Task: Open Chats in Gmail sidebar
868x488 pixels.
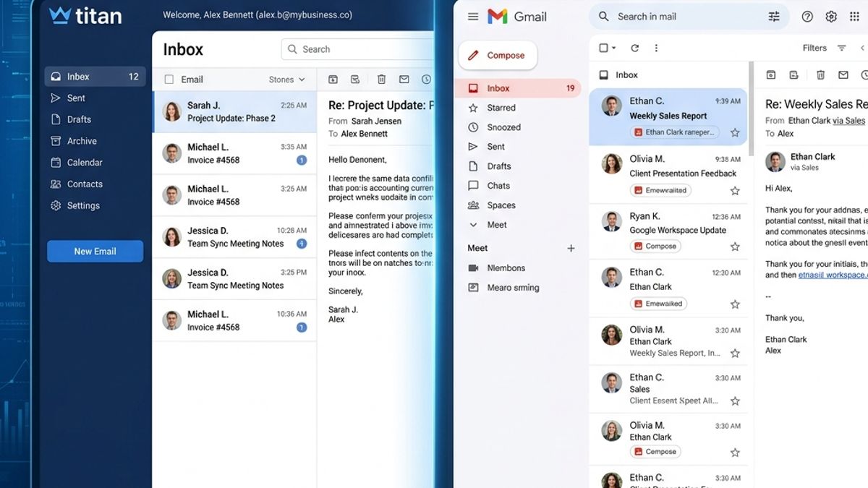Action: (x=498, y=186)
